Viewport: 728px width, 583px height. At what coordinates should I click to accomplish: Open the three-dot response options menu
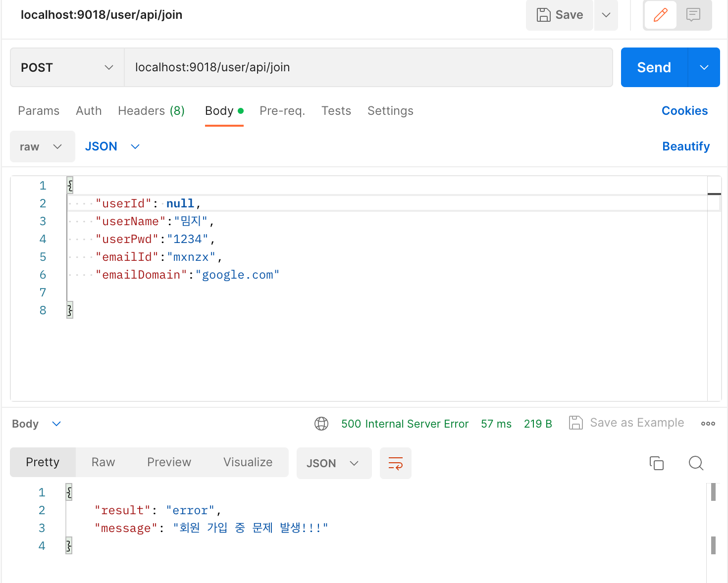pos(708,424)
